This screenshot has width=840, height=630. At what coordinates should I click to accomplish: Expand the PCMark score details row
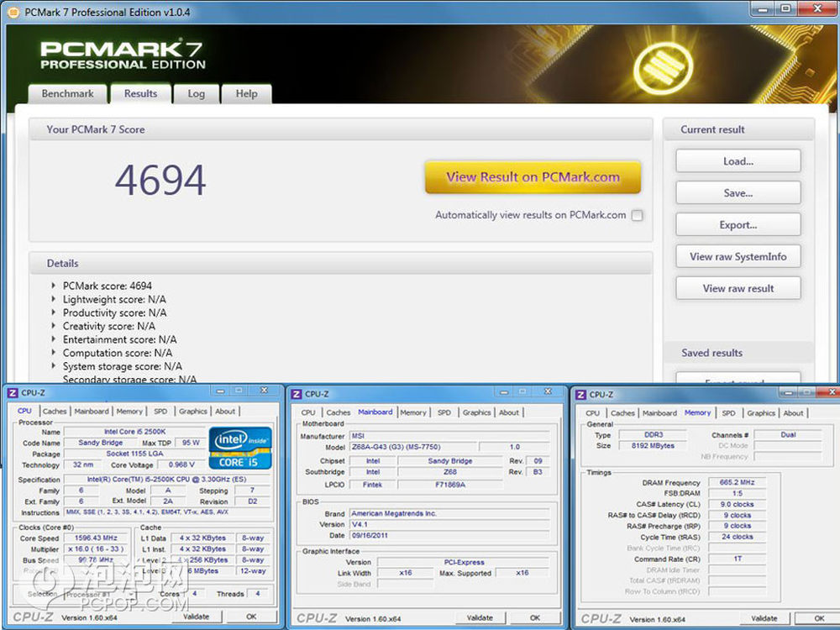(53, 286)
